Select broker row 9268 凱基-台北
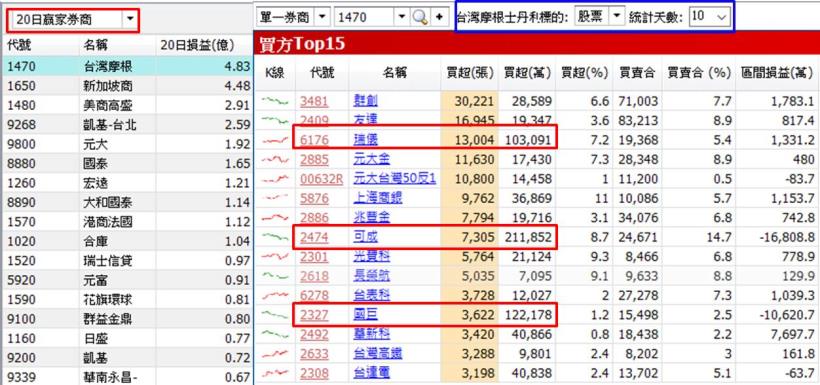The height and width of the screenshot is (385, 820). [x=128, y=125]
